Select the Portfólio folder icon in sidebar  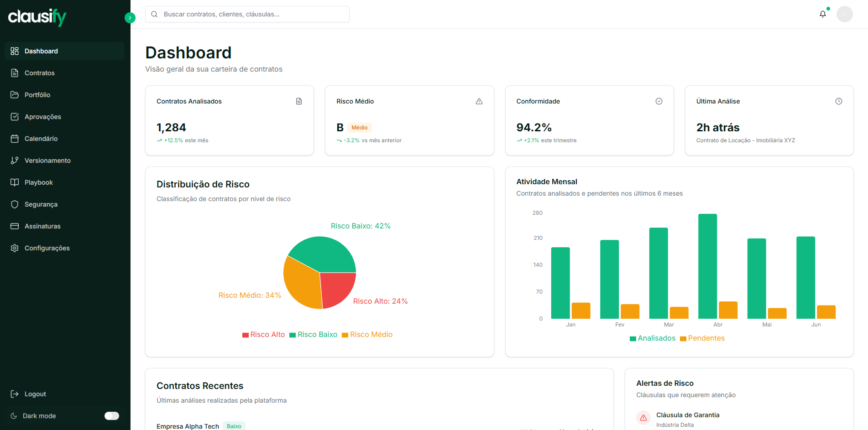coord(15,95)
